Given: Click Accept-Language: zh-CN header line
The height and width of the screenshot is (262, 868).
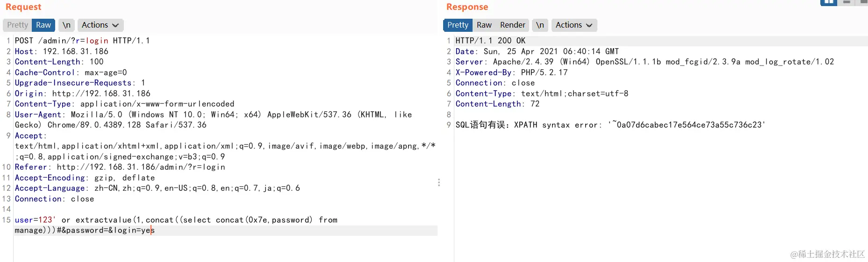Looking at the screenshot, I should click(x=157, y=188).
